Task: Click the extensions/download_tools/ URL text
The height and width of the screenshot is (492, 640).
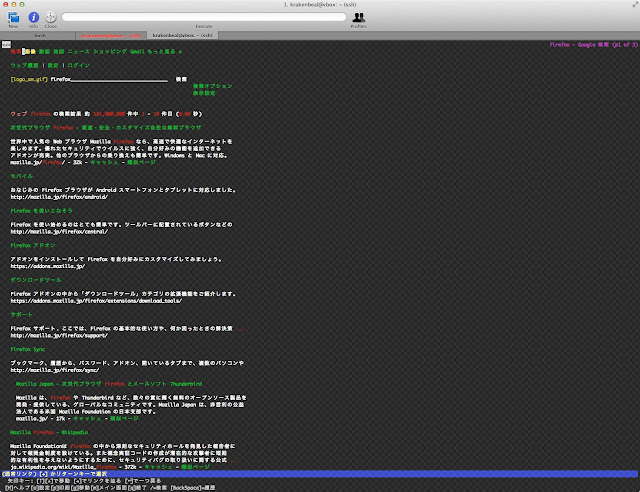Action: (x=96, y=301)
